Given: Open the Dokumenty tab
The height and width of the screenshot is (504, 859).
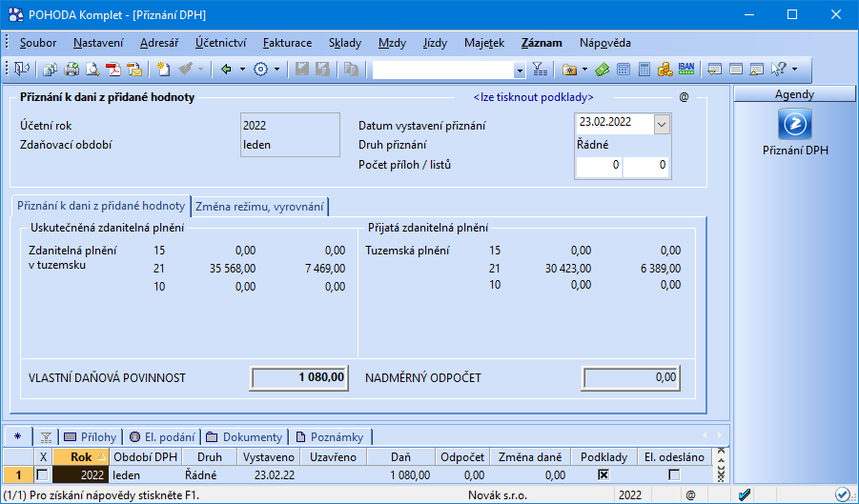Looking at the screenshot, I should click(245, 436).
